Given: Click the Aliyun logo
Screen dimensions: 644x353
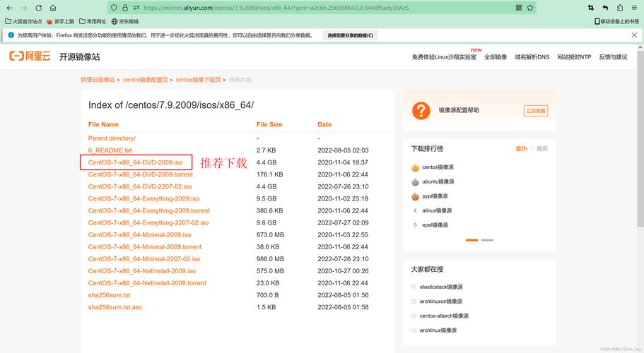Looking at the screenshot, I should click(x=30, y=56).
